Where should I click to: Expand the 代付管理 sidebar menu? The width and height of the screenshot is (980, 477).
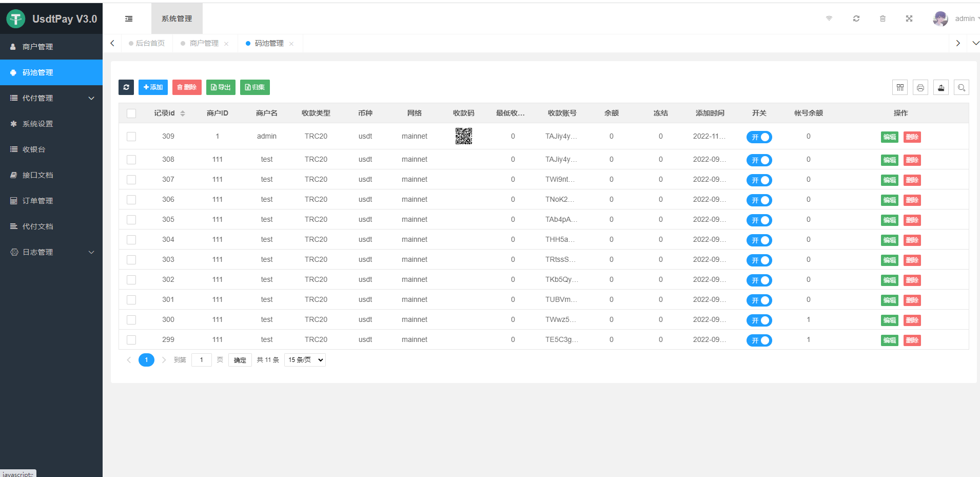click(x=51, y=98)
